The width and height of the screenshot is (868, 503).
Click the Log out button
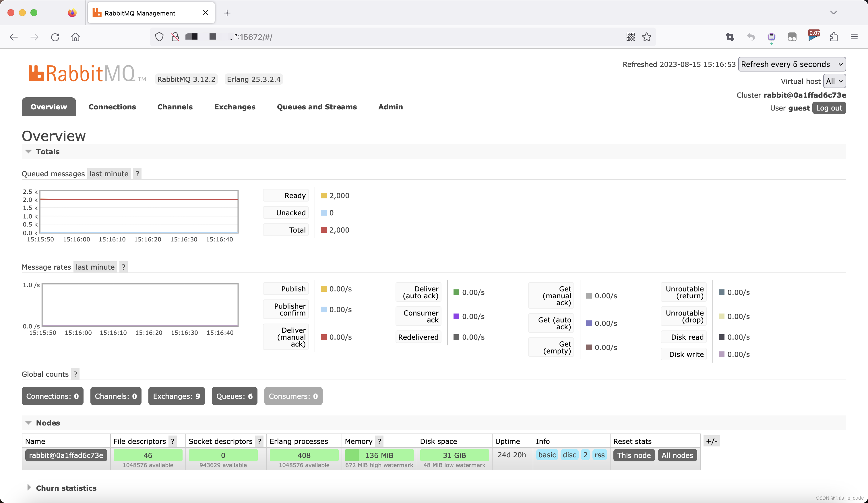tap(829, 108)
